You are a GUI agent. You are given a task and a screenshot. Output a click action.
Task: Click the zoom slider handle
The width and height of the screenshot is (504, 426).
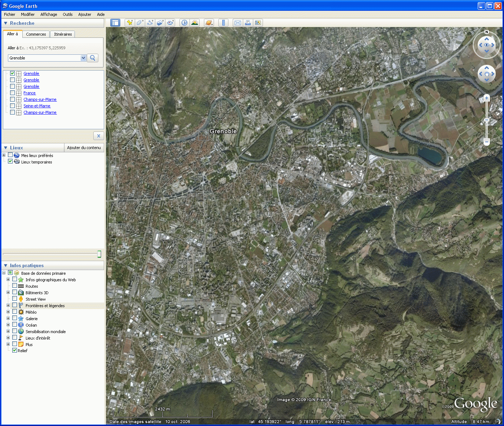(x=487, y=120)
